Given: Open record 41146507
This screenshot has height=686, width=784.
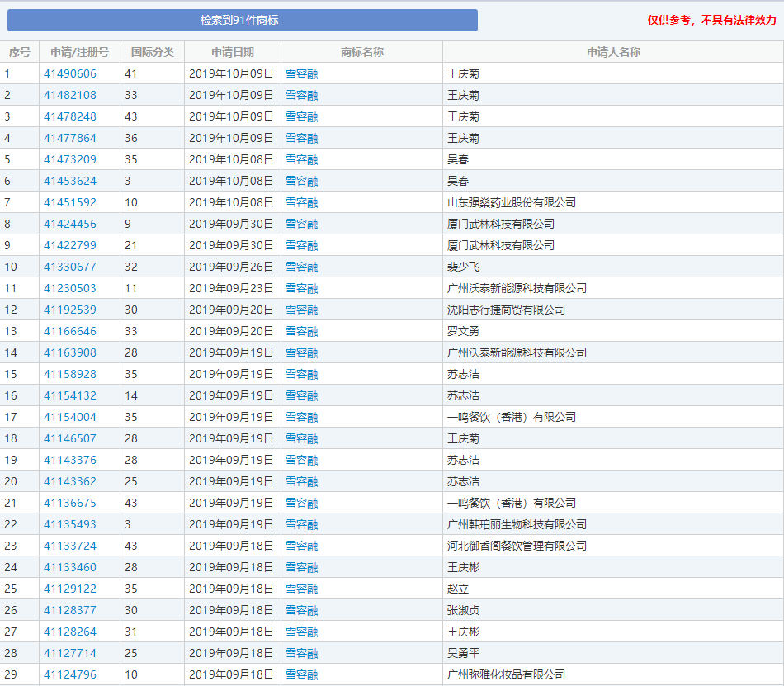Looking at the screenshot, I should tap(70, 439).
